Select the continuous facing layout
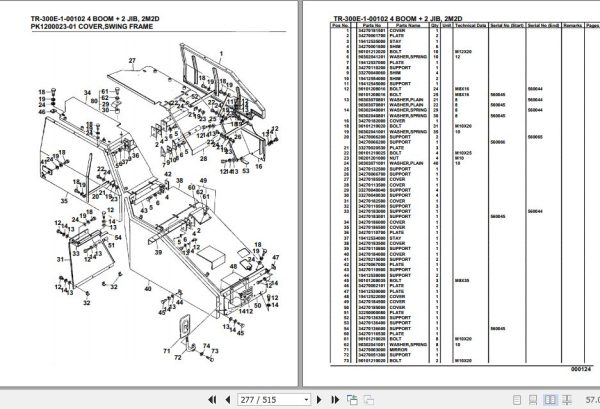Image resolution: width=600 pixels, height=409 pixels. (567, 400)
